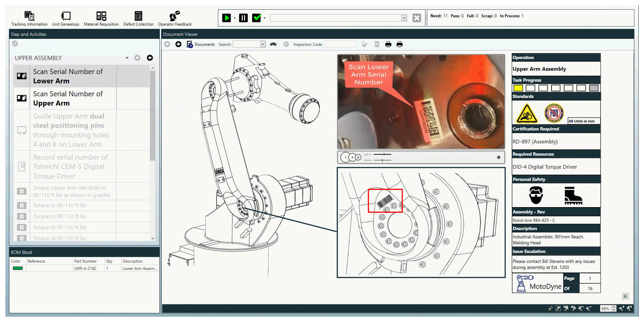Click the pencil edit icon under Step and Activities
This screenshot has width=644, height=322.
pyautogui.click(x=15, y=43)
